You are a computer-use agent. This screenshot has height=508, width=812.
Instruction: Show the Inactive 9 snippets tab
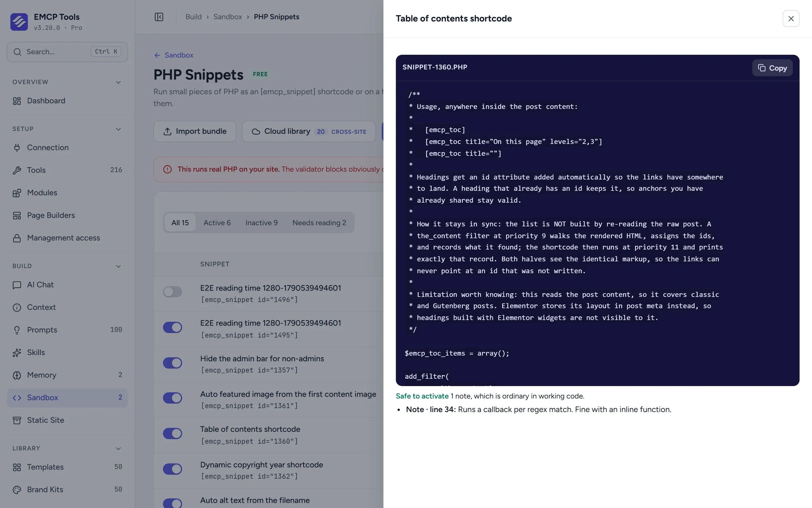point(261,222)
